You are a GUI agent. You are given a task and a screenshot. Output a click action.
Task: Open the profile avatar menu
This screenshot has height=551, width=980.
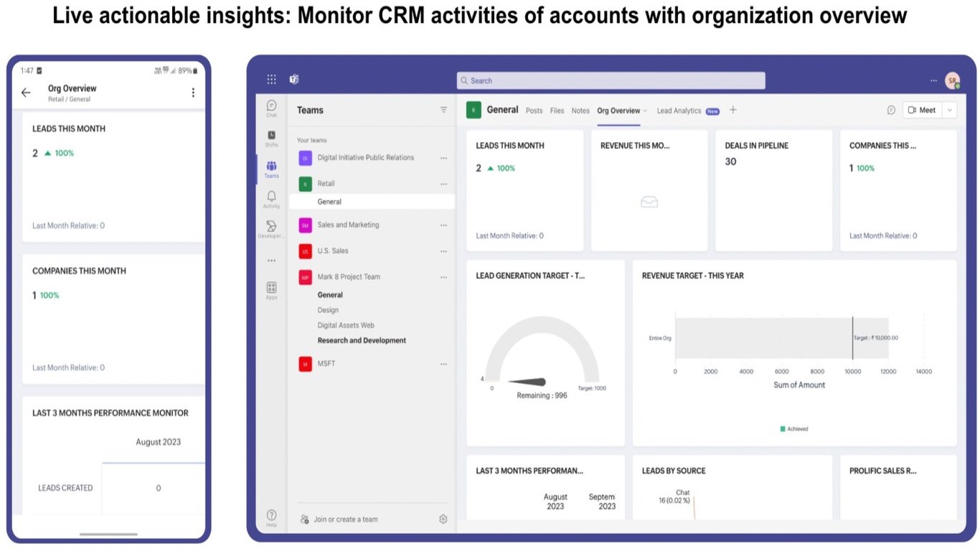tap(952, 80)
